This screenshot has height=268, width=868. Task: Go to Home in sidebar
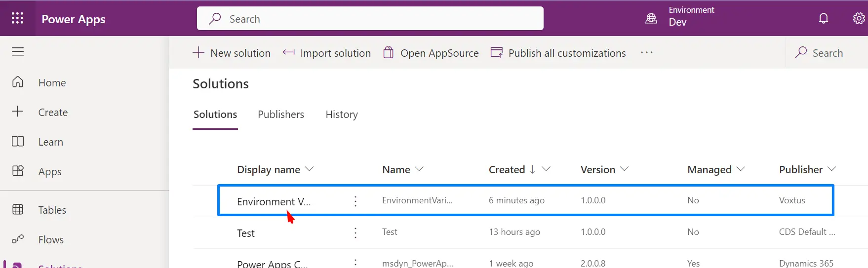[52, 83]
